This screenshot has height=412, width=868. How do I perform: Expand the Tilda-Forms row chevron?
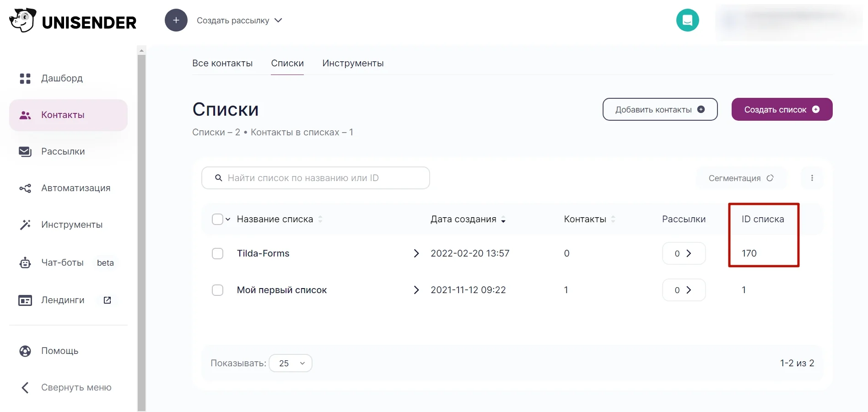pyautogui.click(x=416, y=253)
